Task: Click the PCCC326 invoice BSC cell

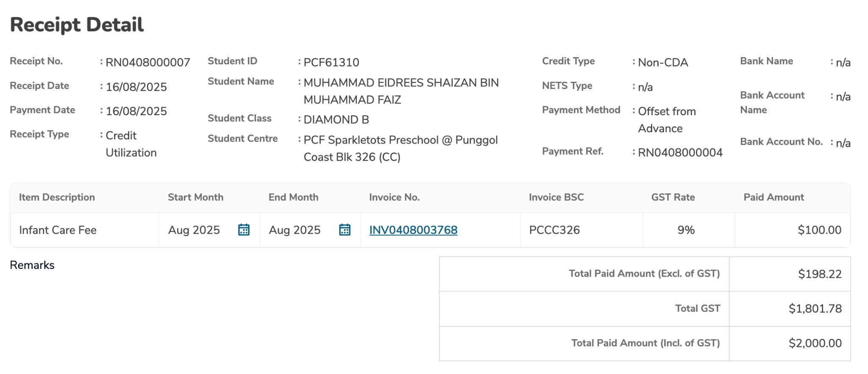Action: 554,230
